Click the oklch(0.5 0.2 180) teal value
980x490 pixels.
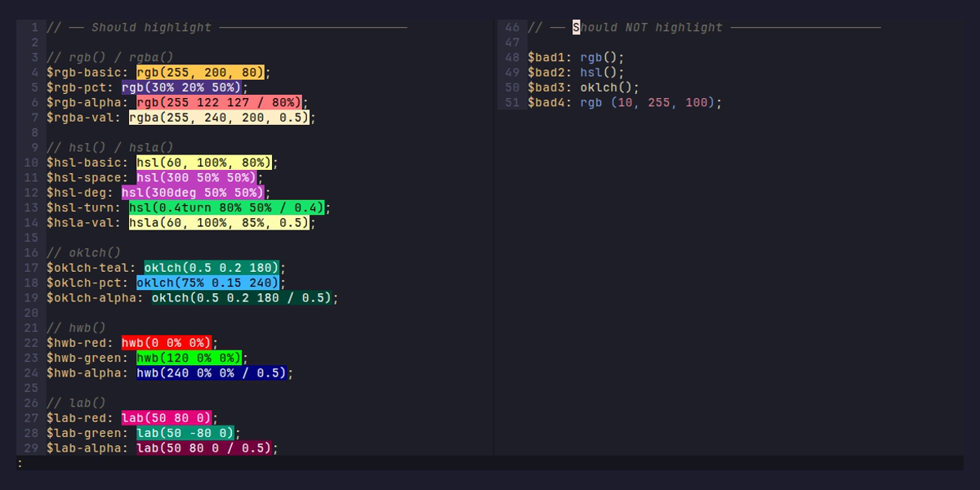pos(212,268)
